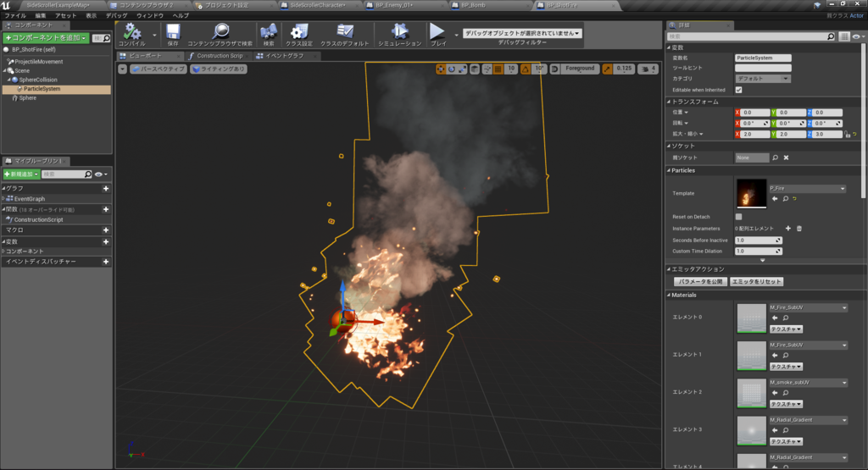Open viewport options arrow menu
Screen dimensions: 868x470
(x=122, y=69)
